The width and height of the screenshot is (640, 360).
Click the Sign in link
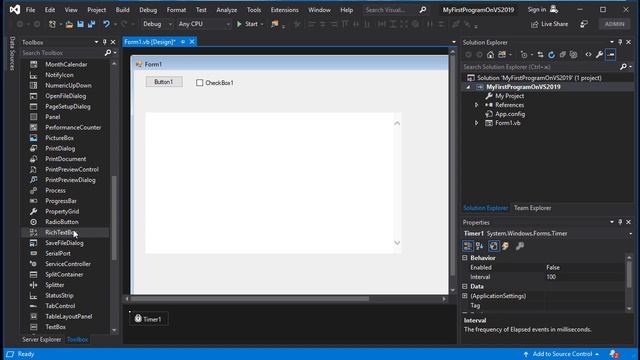(536, 10)
